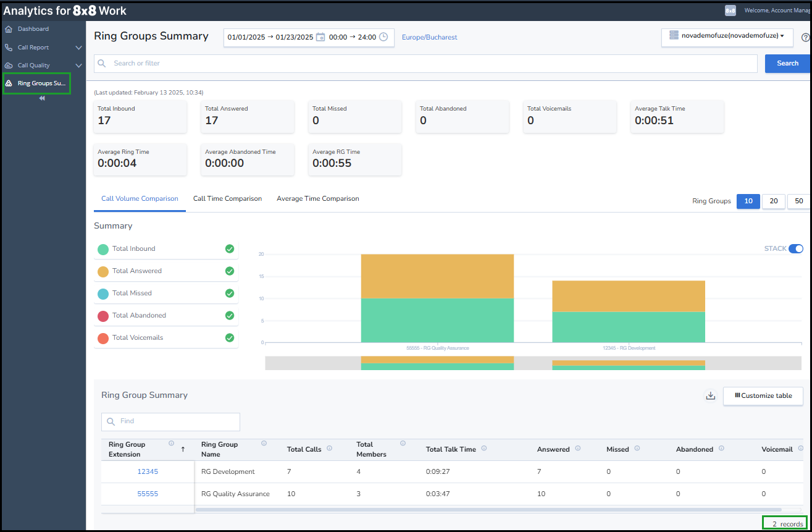The width and height of the screenshot is (812, 532).
Task: Open the Dashboard home icon
Action: click(x=9, y=29)
